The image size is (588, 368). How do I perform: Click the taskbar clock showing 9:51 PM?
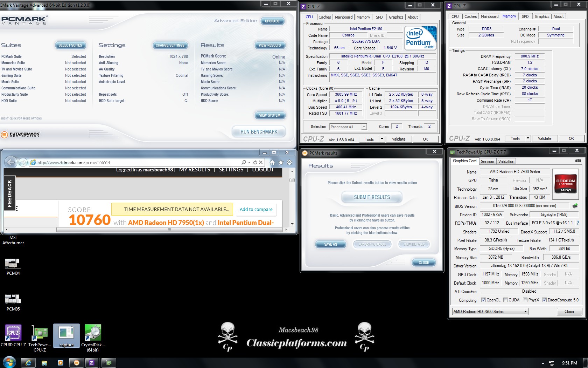coord(569,363)
